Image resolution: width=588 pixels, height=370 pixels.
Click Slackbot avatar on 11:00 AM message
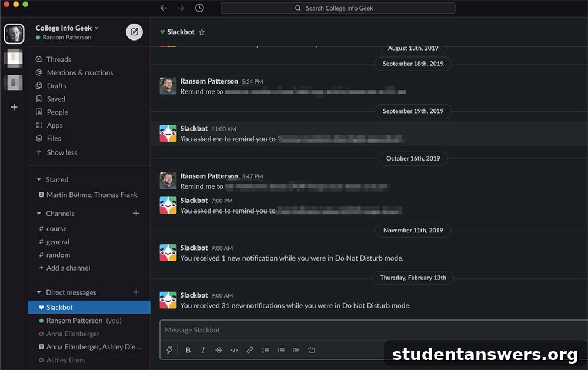(x=168, y=133)
